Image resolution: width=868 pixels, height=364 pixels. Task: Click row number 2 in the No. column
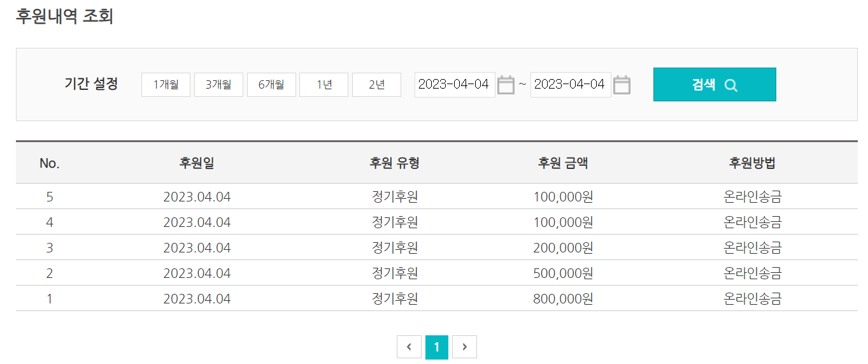click(50, 273)
